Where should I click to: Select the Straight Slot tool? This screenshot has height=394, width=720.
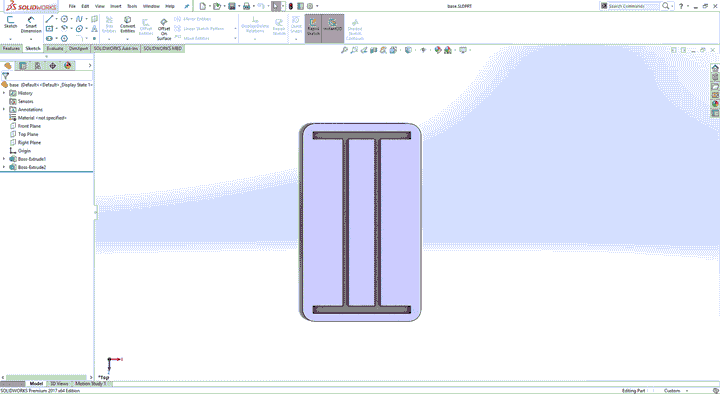49,38
